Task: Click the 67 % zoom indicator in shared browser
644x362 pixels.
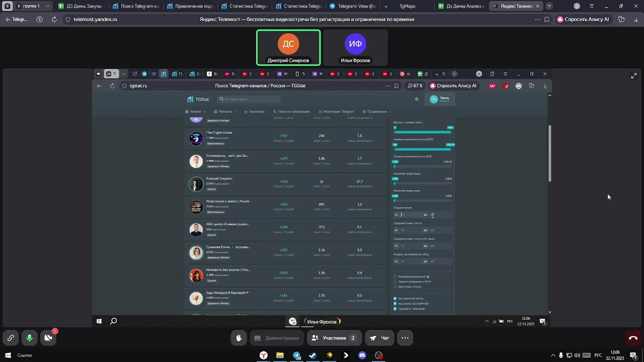Action: 415,86
